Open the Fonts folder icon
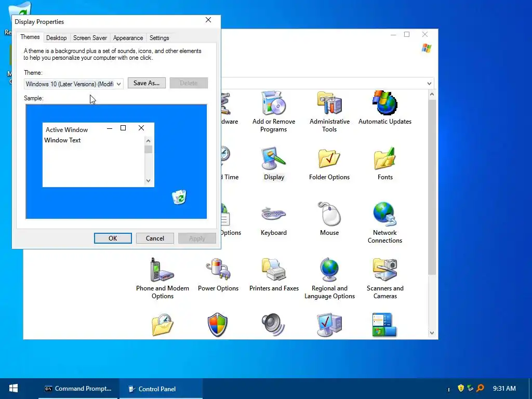 pos(385,164)
